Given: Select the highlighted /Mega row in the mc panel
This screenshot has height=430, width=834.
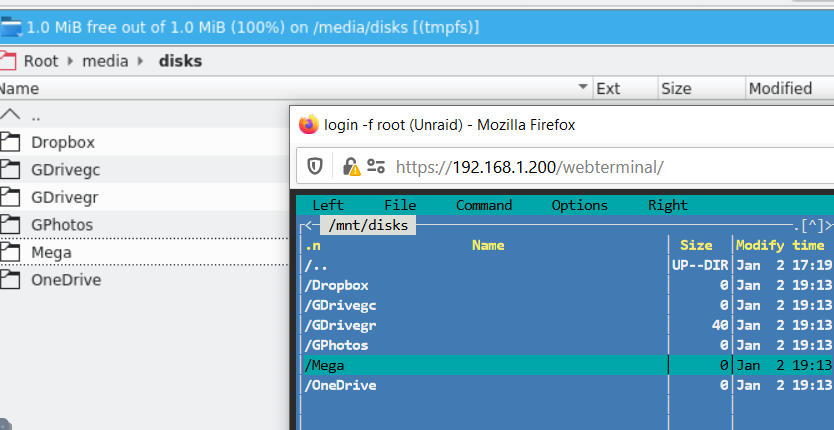Looking at the screenshot, I should 567,365.
